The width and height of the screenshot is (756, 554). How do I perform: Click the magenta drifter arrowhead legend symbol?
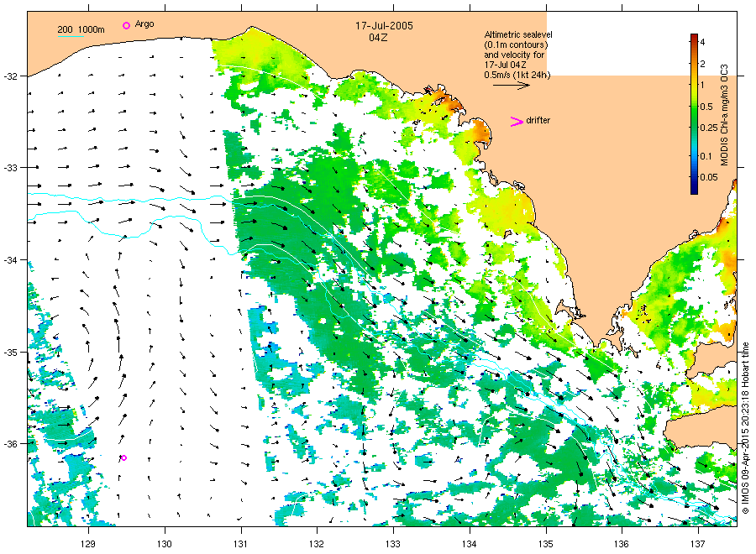(x=517, y=122)
